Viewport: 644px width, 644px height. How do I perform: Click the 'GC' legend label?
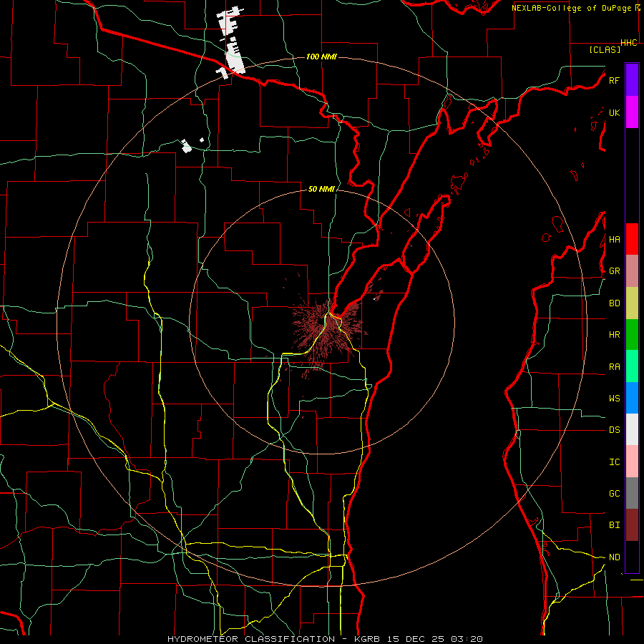click(x=614, y=494)
